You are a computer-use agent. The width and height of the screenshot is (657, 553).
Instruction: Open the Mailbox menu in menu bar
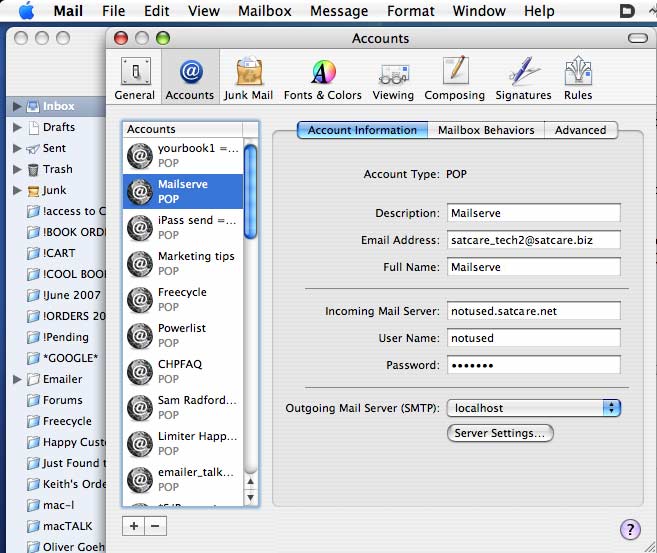click(x=264, y=11)
